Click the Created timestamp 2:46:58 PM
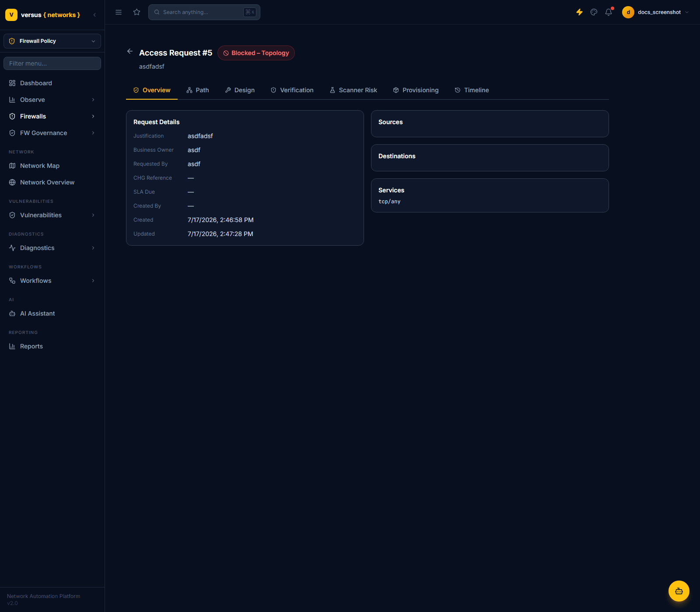This screenshot has height=612, width=700. pyautogui.click(x=220, y=220)
